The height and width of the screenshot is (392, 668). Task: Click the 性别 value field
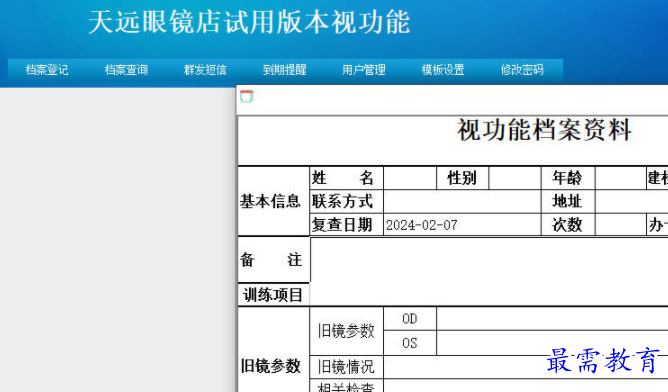pos(515,178)
